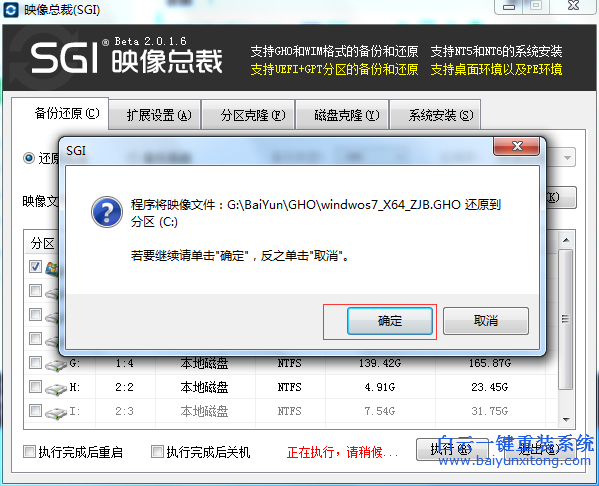Click partition list scroll down arrow
This screenshot has height=486, width=599.
[x=566, y=420]
